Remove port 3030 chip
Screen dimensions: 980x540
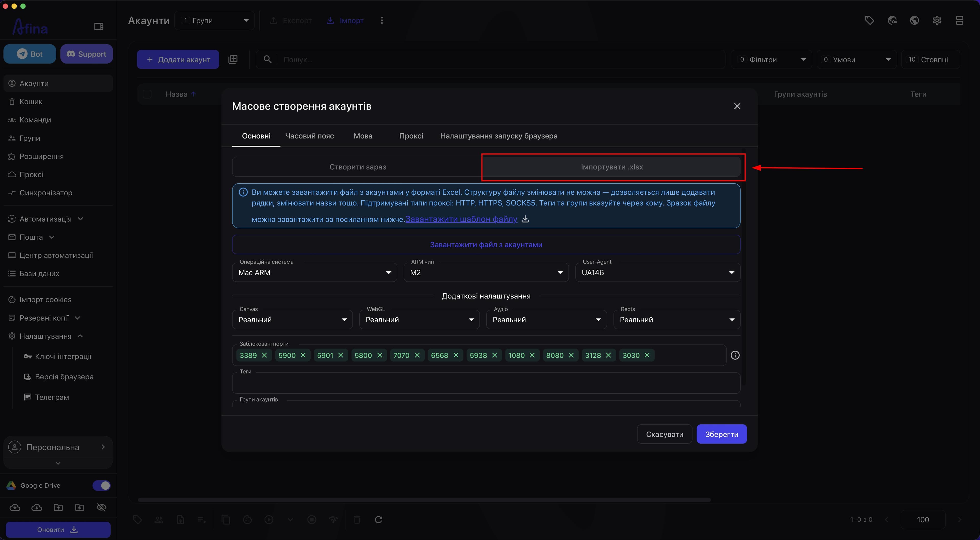tap(647, 355)
